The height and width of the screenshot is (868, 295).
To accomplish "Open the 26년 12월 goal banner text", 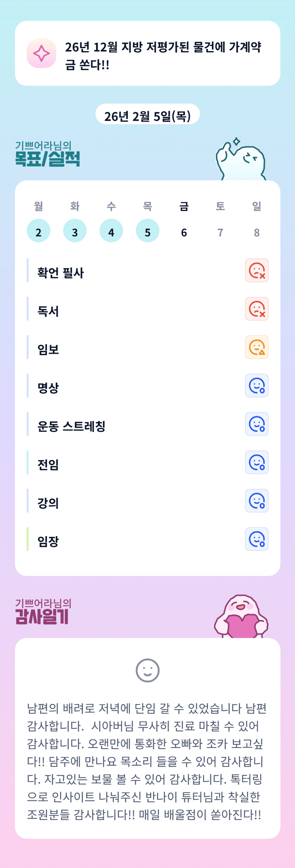I will tap(163, 56).
